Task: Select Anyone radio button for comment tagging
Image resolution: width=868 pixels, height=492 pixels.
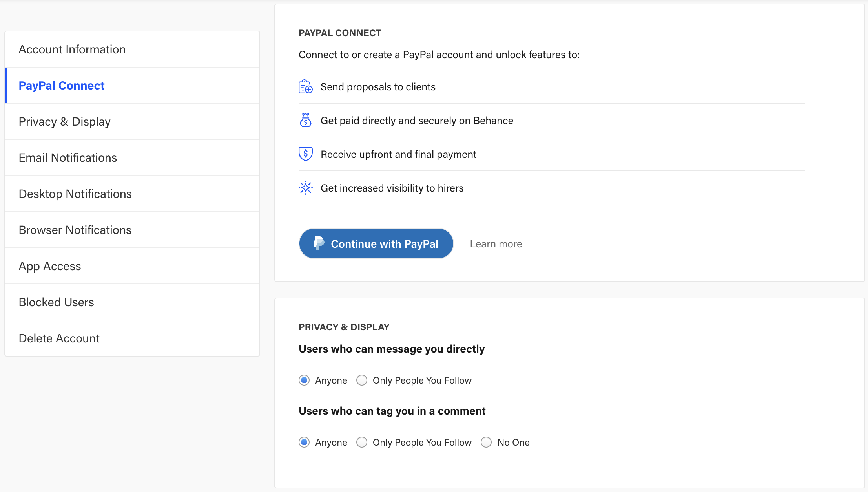Action: [305, 443]
